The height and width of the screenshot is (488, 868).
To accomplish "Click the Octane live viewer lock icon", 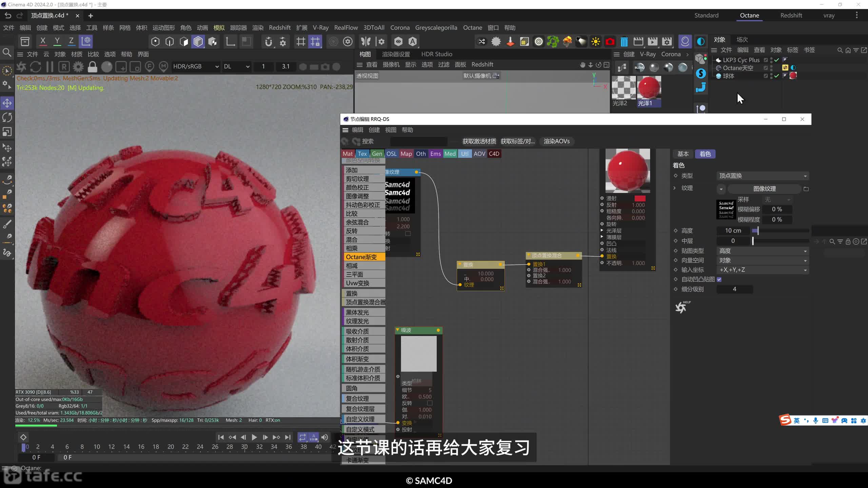I will (92, 67).
